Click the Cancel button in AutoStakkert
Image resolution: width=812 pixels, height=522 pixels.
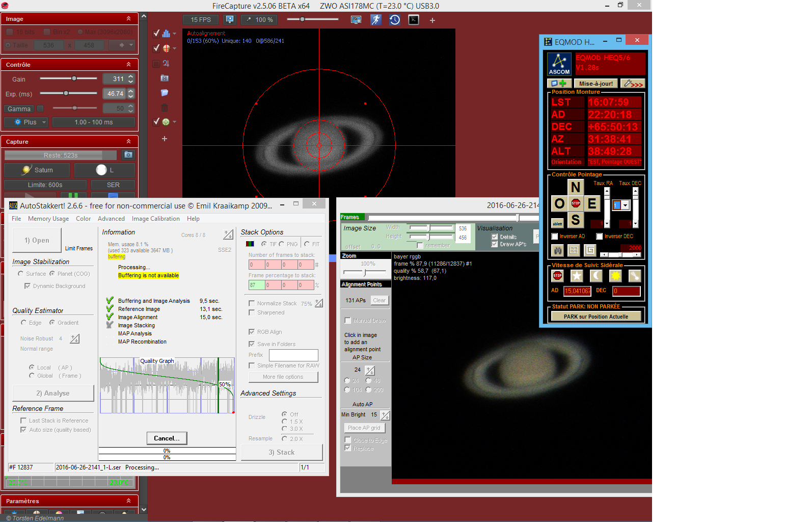coord(167,438)
